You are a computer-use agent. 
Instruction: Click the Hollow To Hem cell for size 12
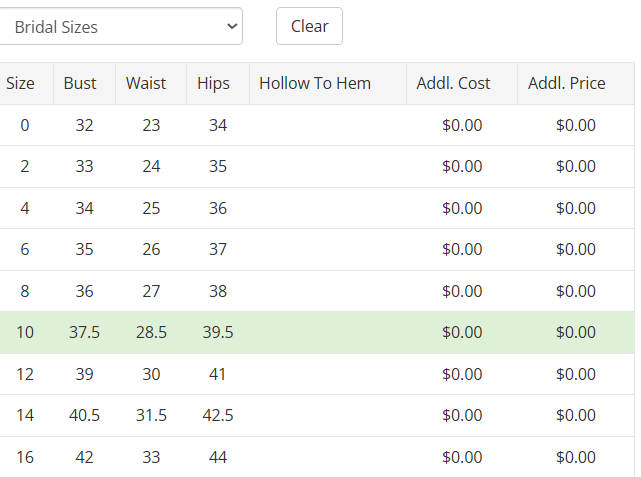[327, 374]
